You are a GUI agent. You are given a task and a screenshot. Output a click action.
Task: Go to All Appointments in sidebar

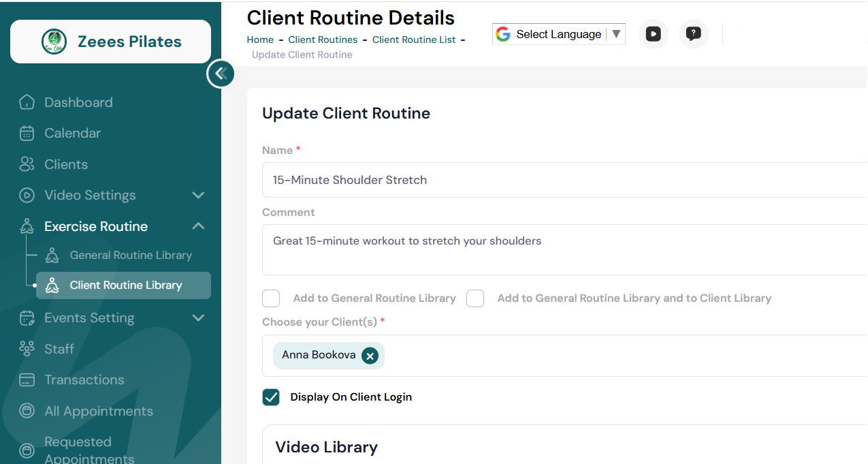coord(99,411)
